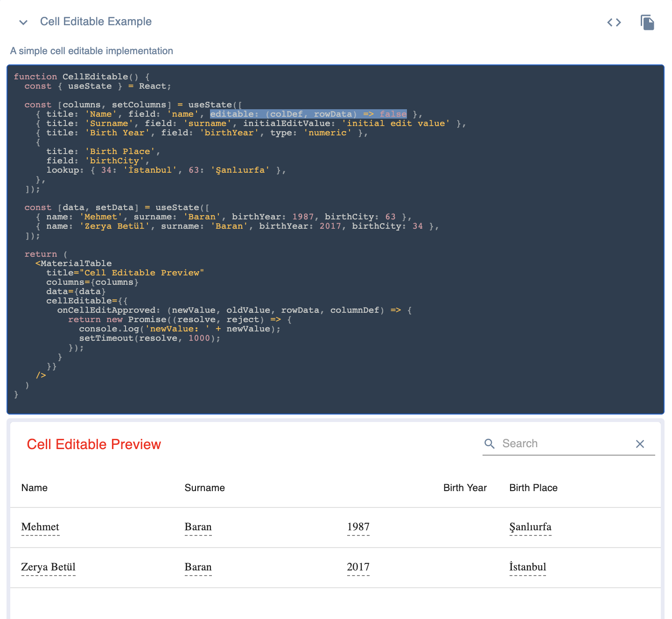Sort the table by the Name column

point(34,487)
